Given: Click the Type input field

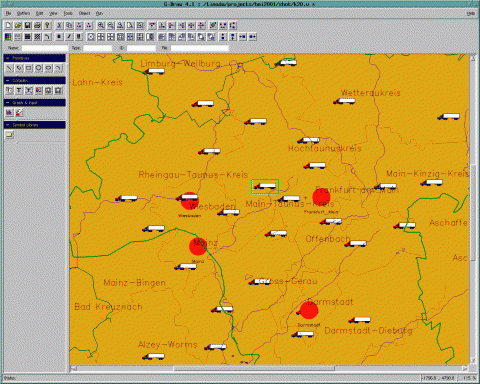Looking at the screenshot, I should click(97, 48).
